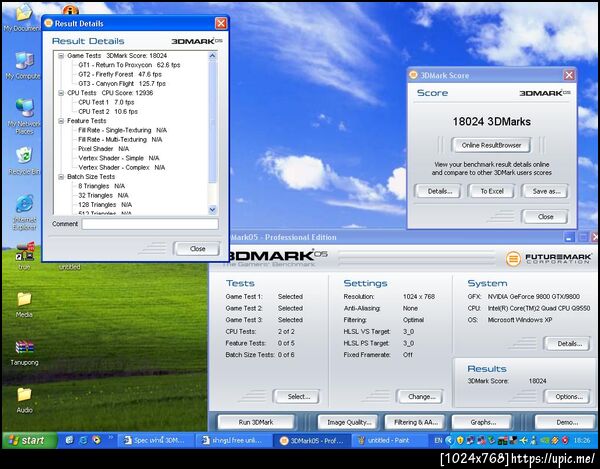Launch Demo in 3DMark05
Viewport: 600px width, 469px height.
(x=567, y=422)
